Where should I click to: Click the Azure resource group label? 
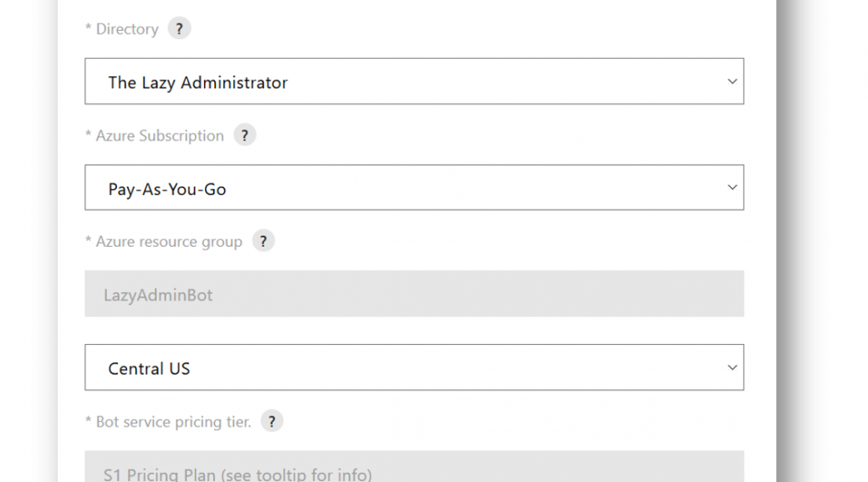pyautogui.click(x=169, y=242)
